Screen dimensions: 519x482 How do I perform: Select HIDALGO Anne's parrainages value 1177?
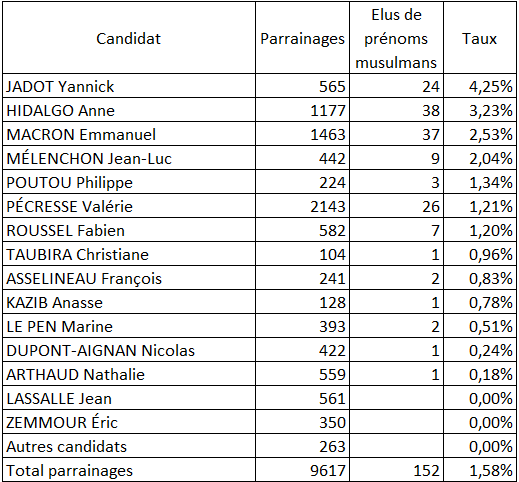(x=302, y=110)
